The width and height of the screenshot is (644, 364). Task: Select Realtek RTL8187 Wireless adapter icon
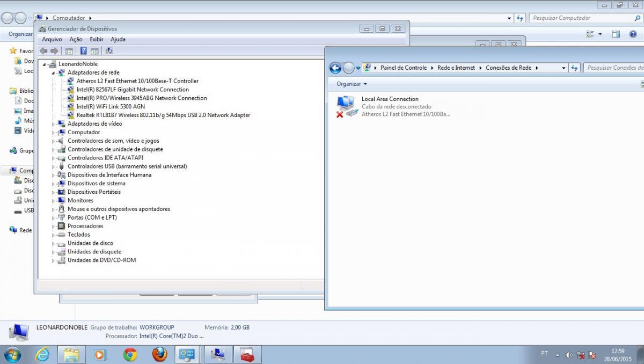(x=71, y=115)
